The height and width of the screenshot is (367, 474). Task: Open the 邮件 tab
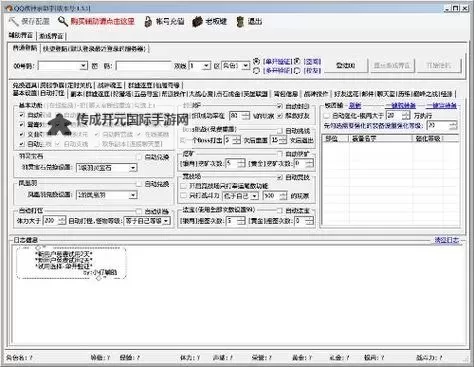(368, 94)
